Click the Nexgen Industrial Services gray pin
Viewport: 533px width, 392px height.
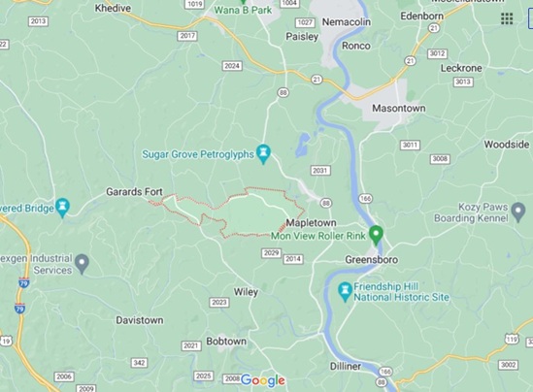click(x=82, y=264)
